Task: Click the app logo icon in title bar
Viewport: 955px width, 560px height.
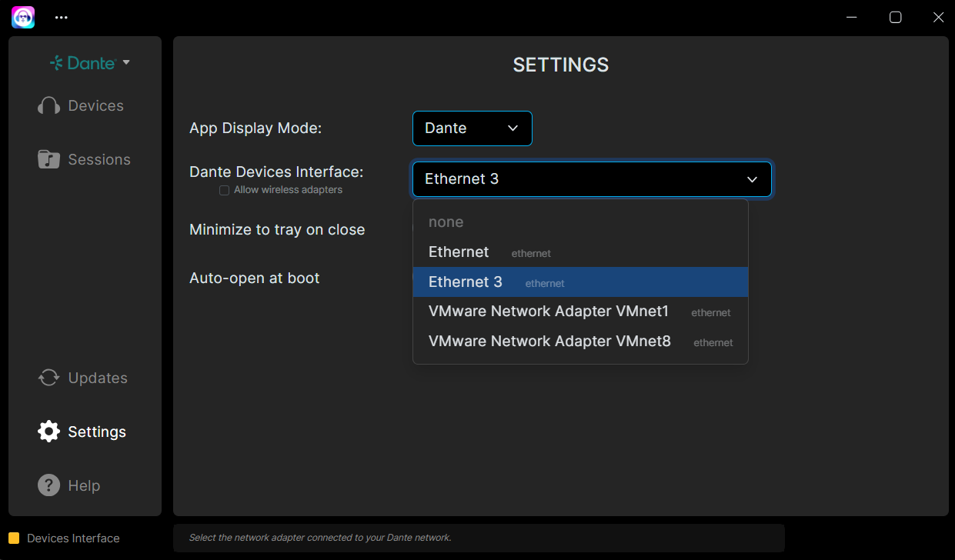Action: coord(23,17)
